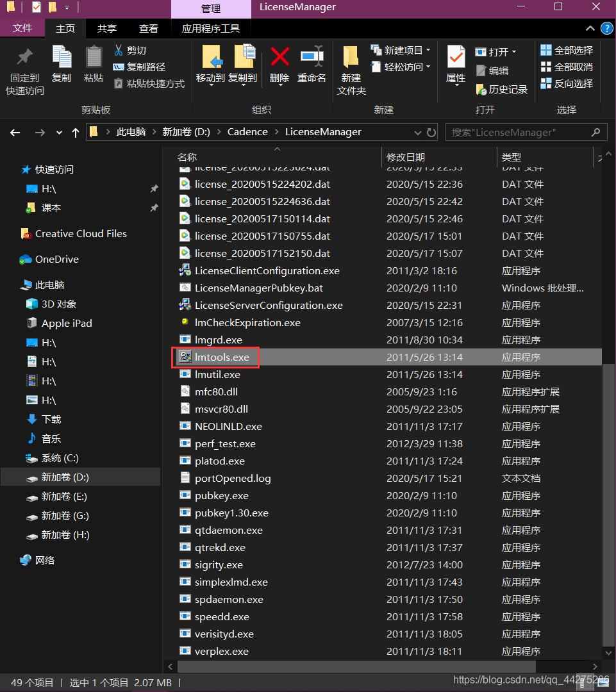
Task: Open the File (文件) tab
Action: pos(22,28)
